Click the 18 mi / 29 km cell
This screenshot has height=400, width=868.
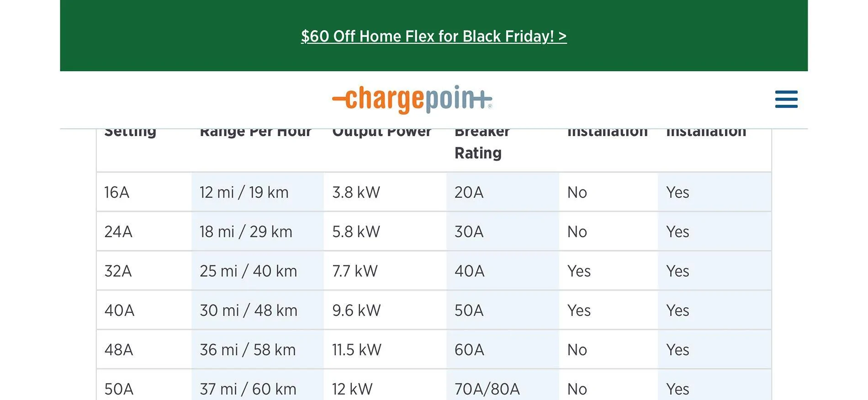click(x=246, y=232)
